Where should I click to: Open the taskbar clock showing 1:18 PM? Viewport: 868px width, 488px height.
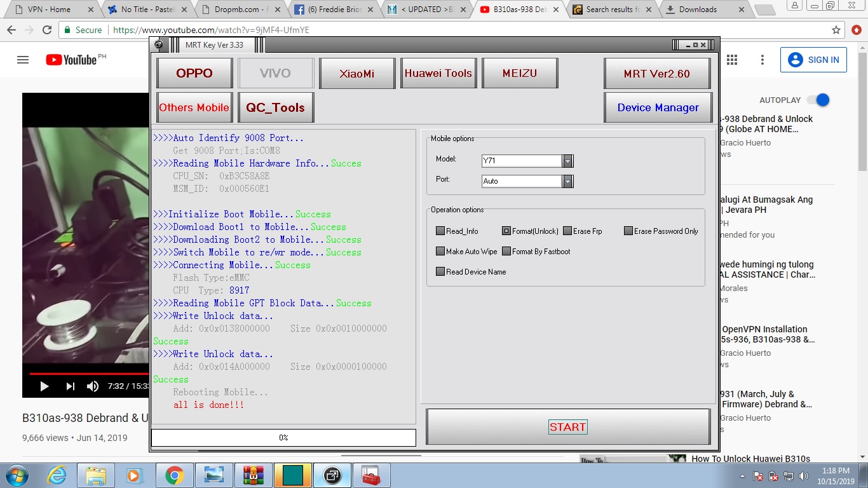click(x=836, y=476)
